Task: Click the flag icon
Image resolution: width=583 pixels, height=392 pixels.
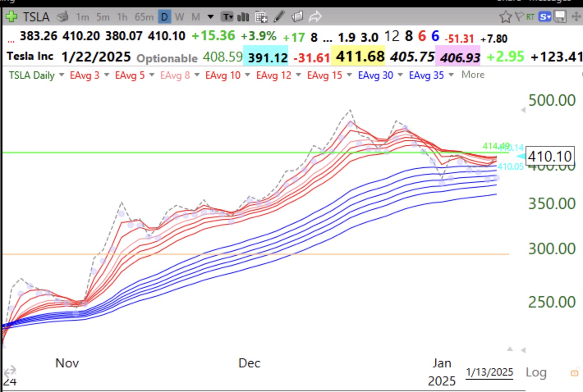Action: point(519,16)
